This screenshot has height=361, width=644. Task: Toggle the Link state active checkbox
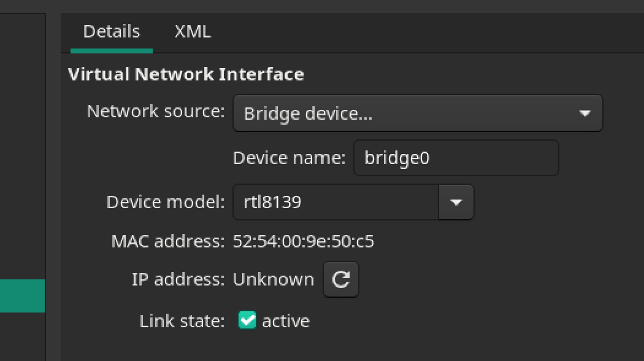coord(247,320)
